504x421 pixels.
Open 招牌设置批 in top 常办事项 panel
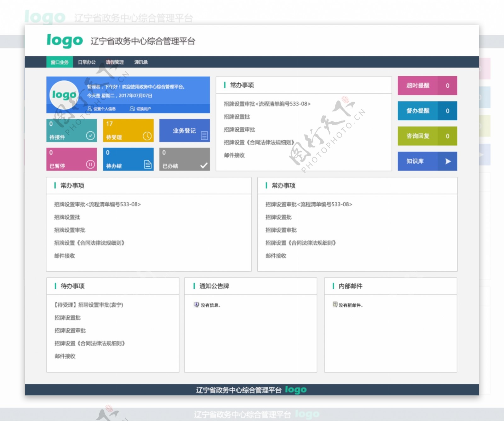point(237,117)
